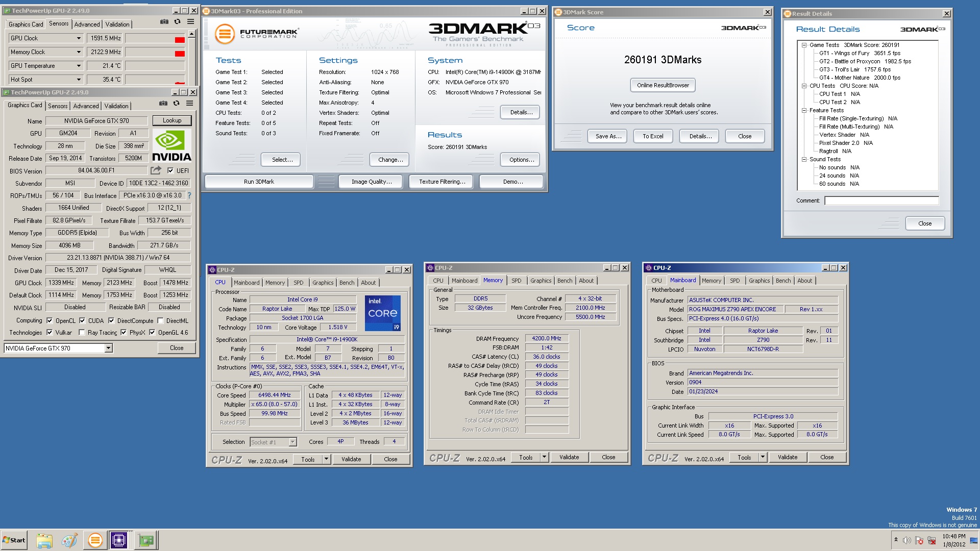
Task: Click Online ResultBrowser button
Action: tap(663, 85)
